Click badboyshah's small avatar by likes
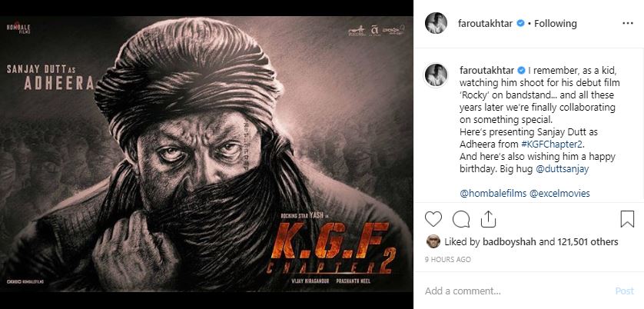Image resolution: width=644 pixels, height=309 pixels. coord(433,241)
